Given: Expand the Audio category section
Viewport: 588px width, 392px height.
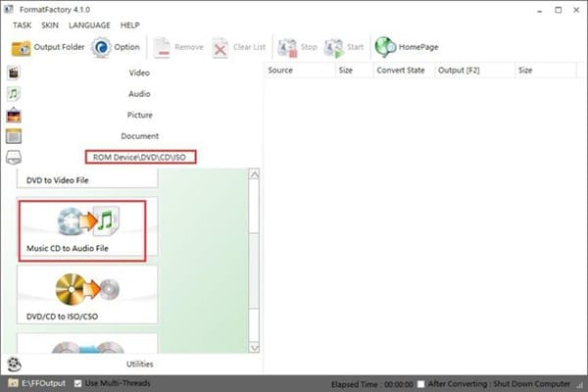Looking at the screenshot, I should (139, 94).
